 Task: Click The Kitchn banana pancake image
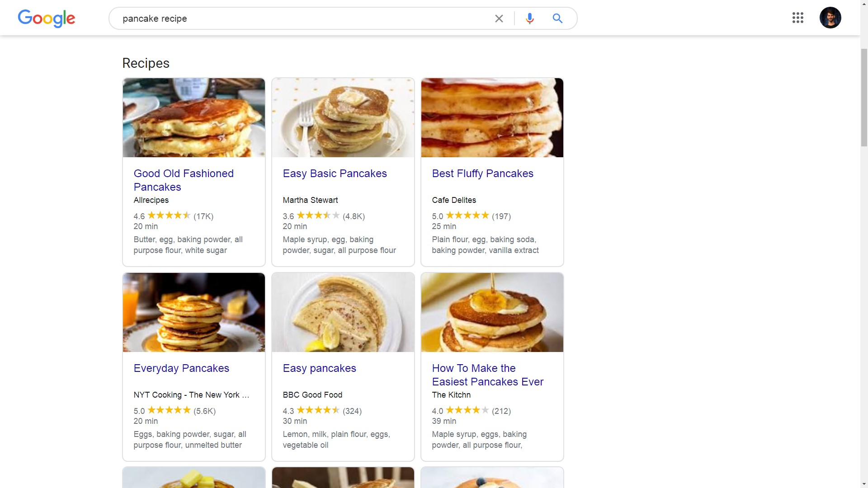tap(492, 312)
